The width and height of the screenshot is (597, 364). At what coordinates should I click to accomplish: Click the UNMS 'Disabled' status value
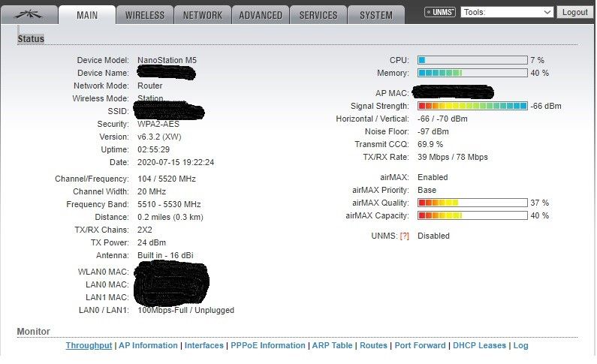[433, 236]
